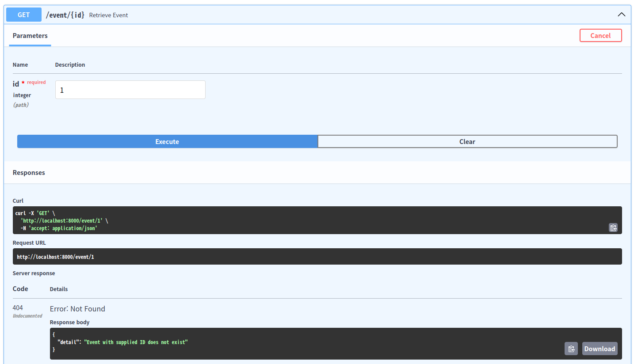This screenshot has height=364, width=634.
Task: Click the '(path)' parameter location label
Action: tap(21, 105)
